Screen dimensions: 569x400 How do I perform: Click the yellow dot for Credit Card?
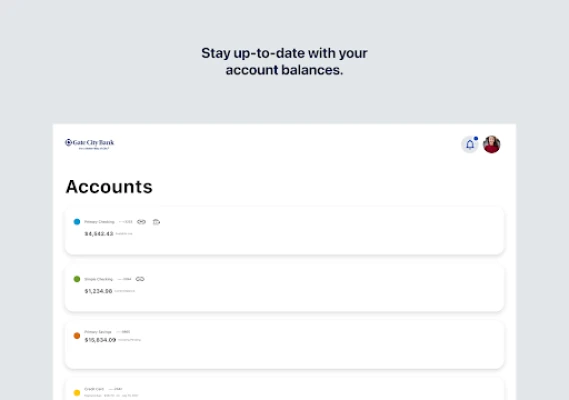coord(77,393)
